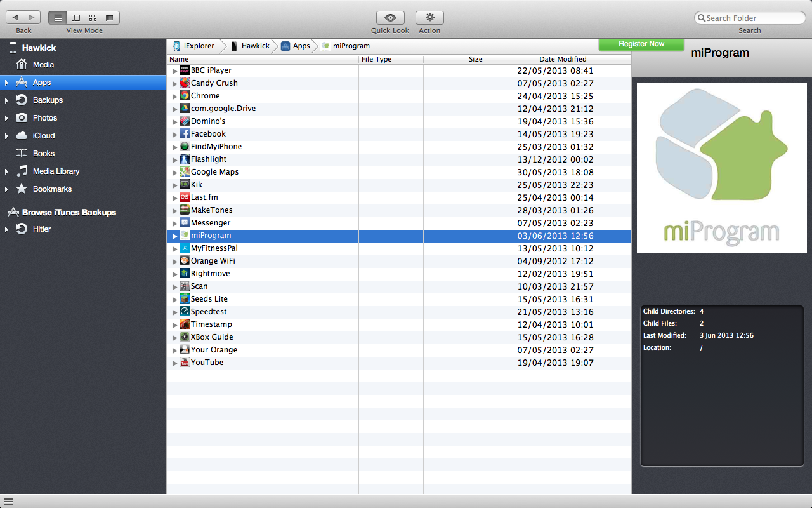Open Quick Look eye button
The image size is (812, 508).
click(x=390, y=18)
